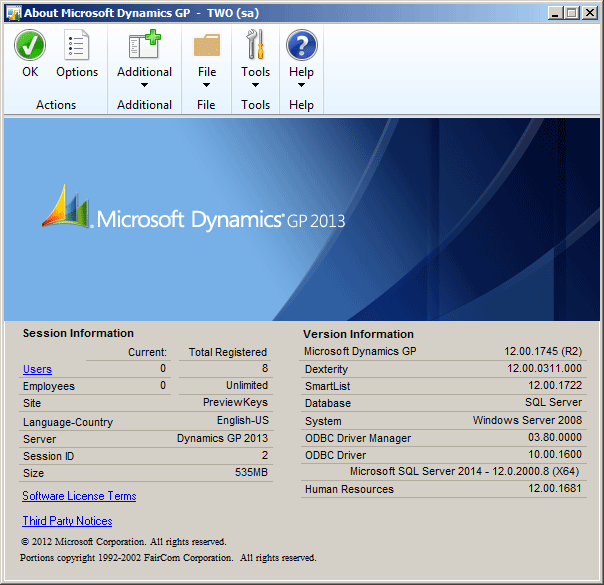Select the Size value 535MB

coord(251,472)
